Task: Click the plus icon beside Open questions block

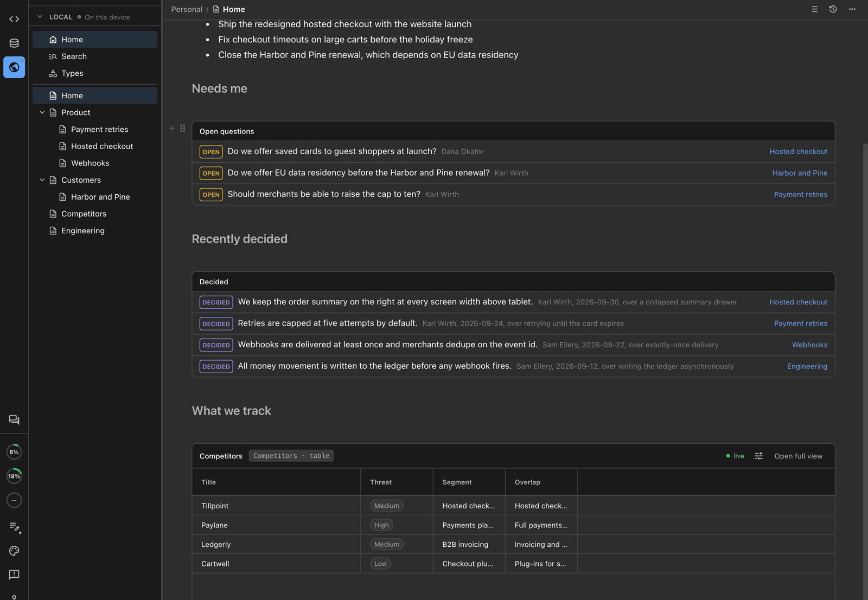Action: point(171,129)
